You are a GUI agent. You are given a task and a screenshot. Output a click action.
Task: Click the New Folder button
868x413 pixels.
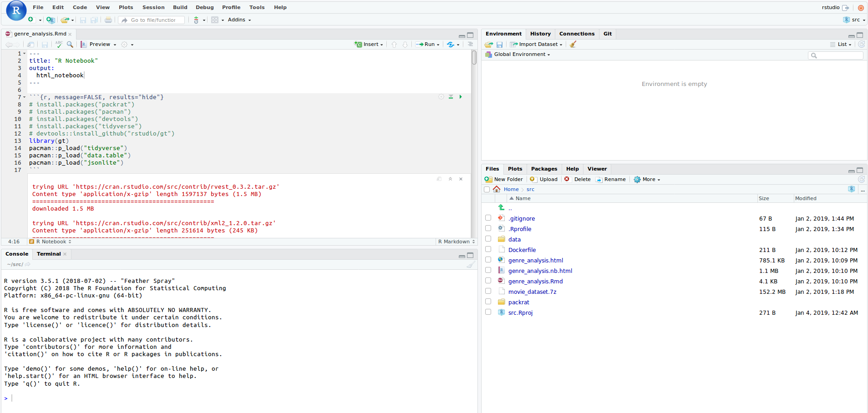click(x=504, y=179)
